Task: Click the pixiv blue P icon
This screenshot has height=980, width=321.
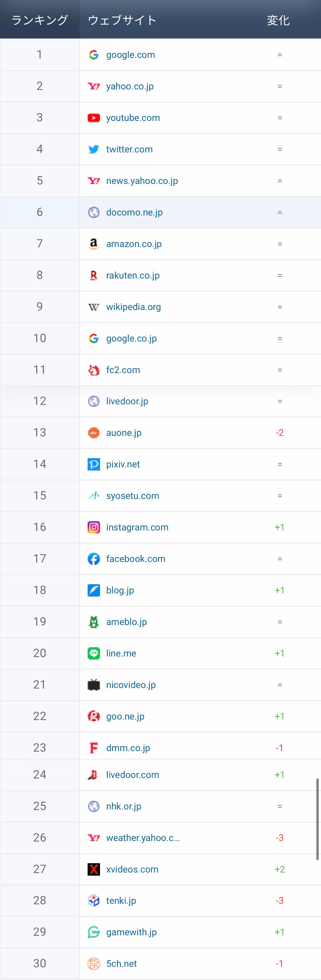Action: tap(94, 464)
